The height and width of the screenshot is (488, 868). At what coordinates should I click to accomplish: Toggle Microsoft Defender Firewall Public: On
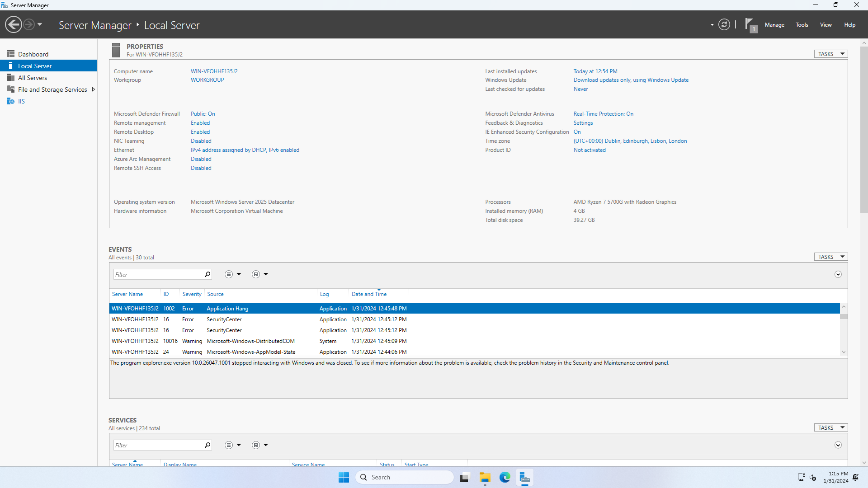coord(203,114)
